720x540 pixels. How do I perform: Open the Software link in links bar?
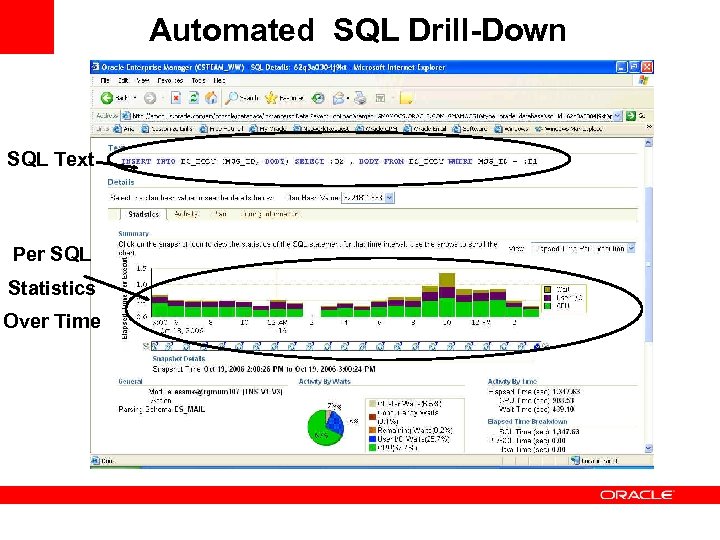(470, 129)
